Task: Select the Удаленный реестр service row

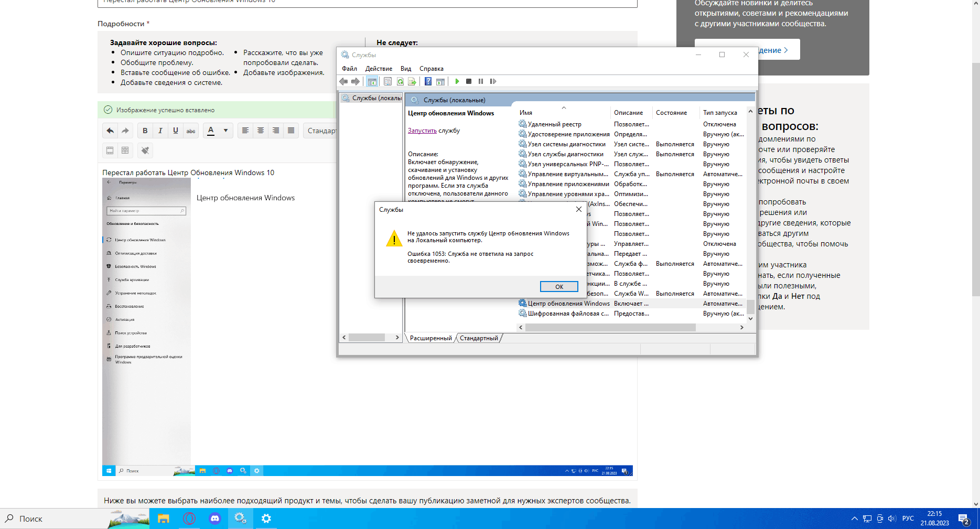Action: pos(631,124)
